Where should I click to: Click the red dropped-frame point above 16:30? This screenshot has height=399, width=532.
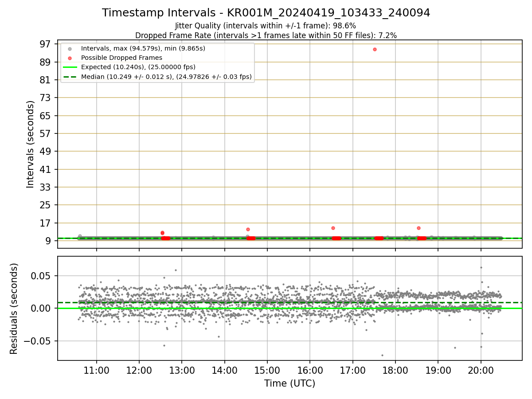[x=333, y=228]
